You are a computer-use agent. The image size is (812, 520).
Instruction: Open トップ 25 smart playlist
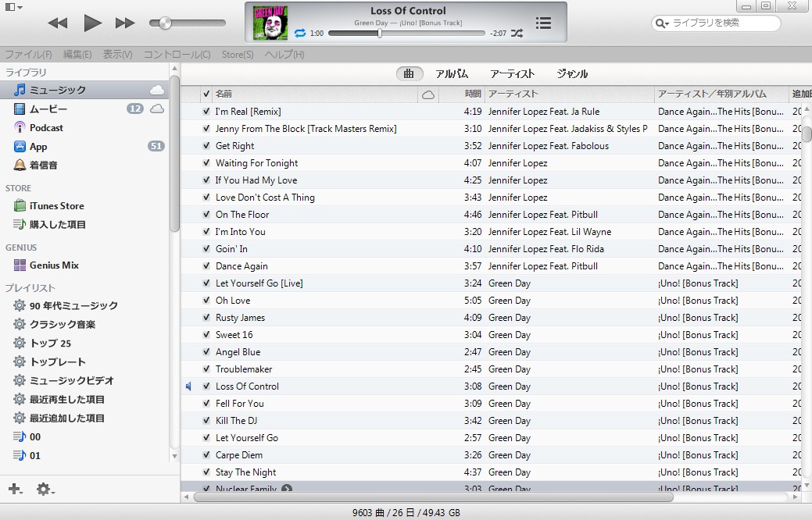(84, 343)
